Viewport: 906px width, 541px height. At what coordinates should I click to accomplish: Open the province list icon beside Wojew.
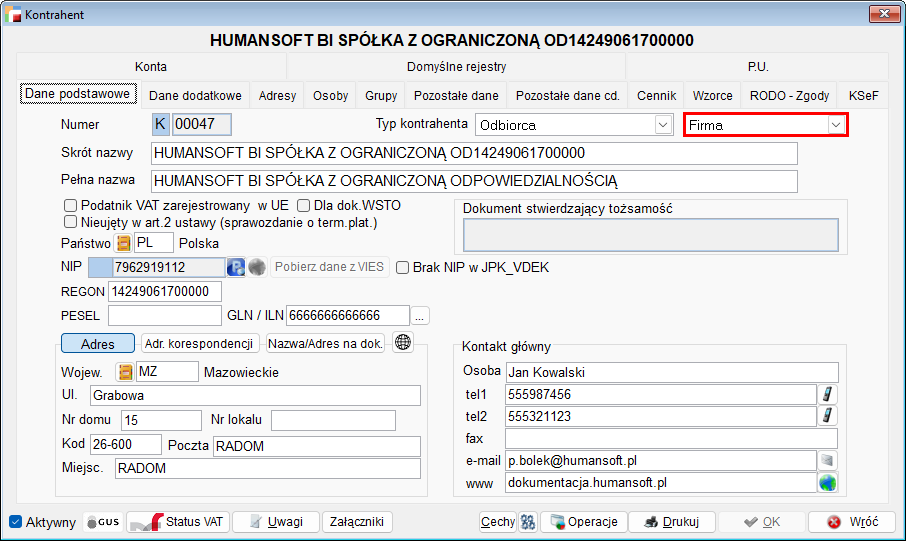(x=124, y=372)
